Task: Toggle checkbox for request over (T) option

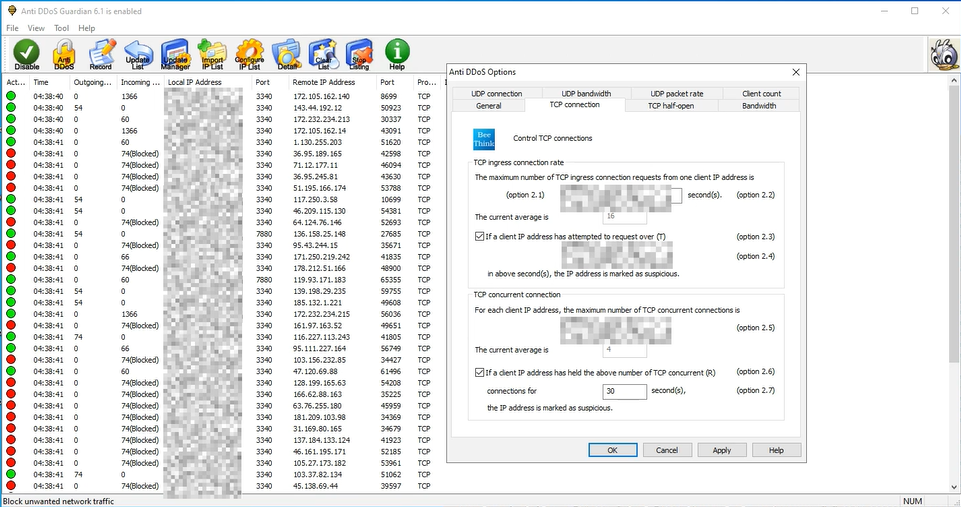Action: coord(479,236)
